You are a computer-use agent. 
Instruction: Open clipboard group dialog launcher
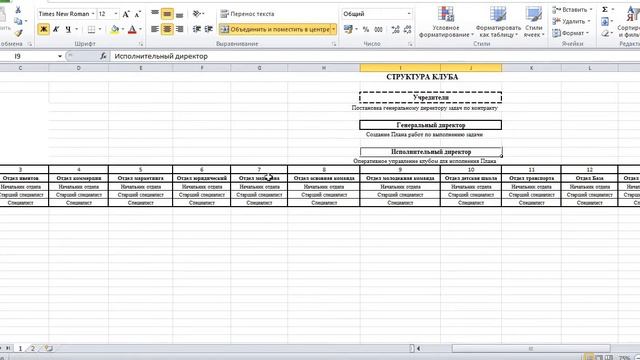(x=30, y=44)
